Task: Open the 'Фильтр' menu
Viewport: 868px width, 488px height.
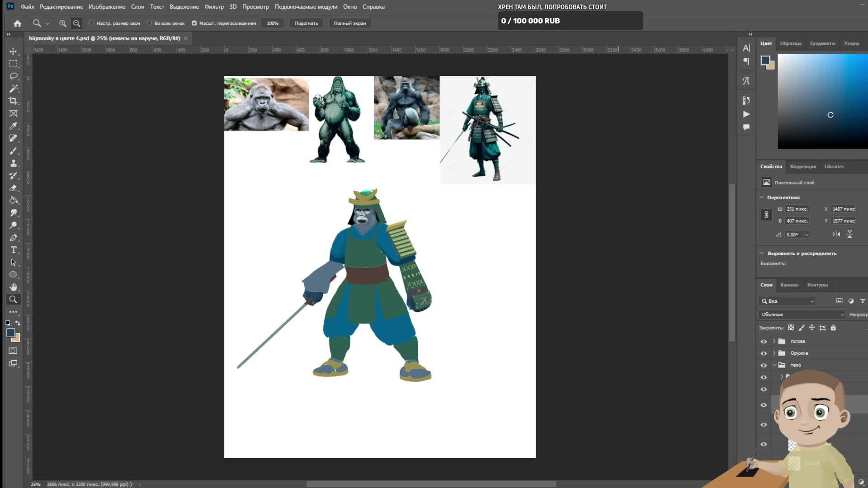Action: (x=214, y=7)
